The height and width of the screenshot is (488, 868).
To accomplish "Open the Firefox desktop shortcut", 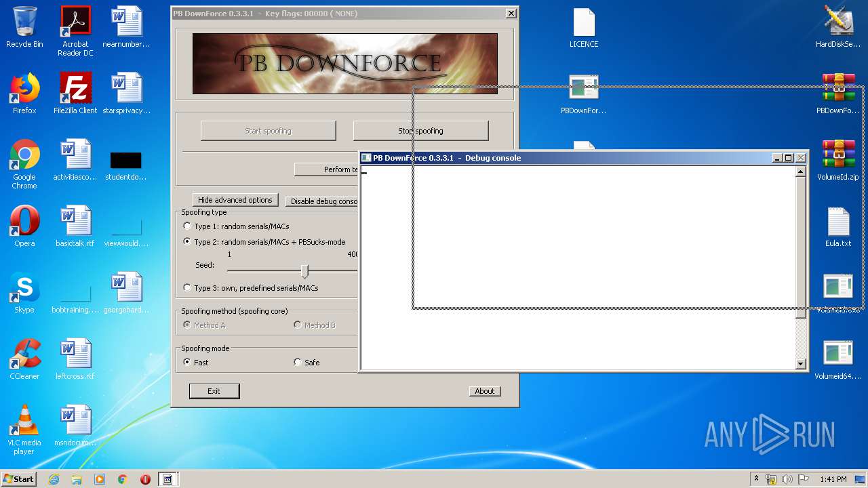I will [24, 94].
